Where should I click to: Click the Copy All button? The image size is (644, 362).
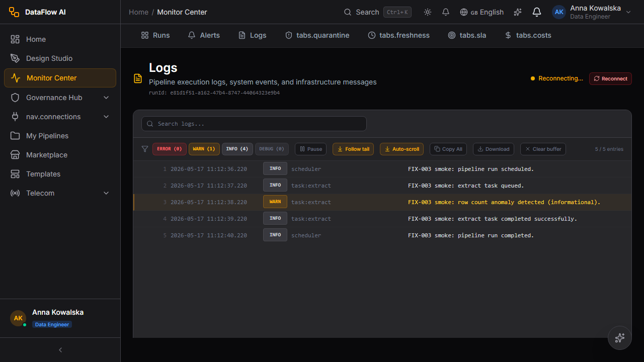(448, 149)
